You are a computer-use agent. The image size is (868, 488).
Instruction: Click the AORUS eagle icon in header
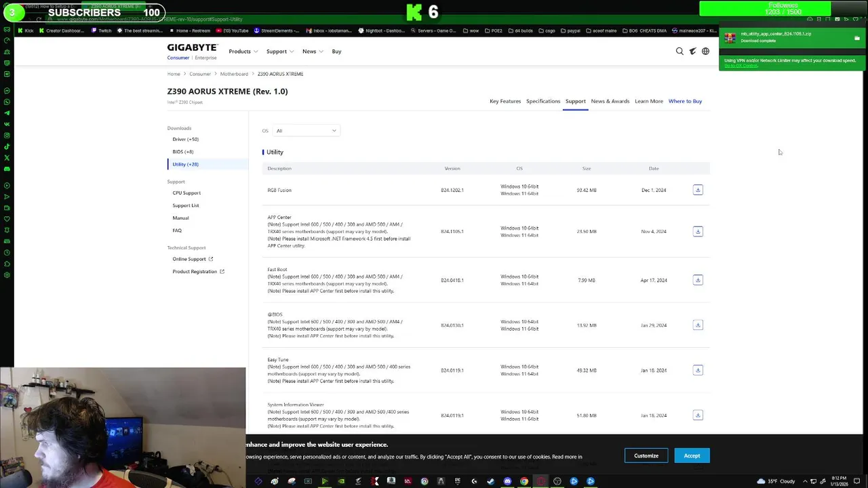[x=692, y=52]
